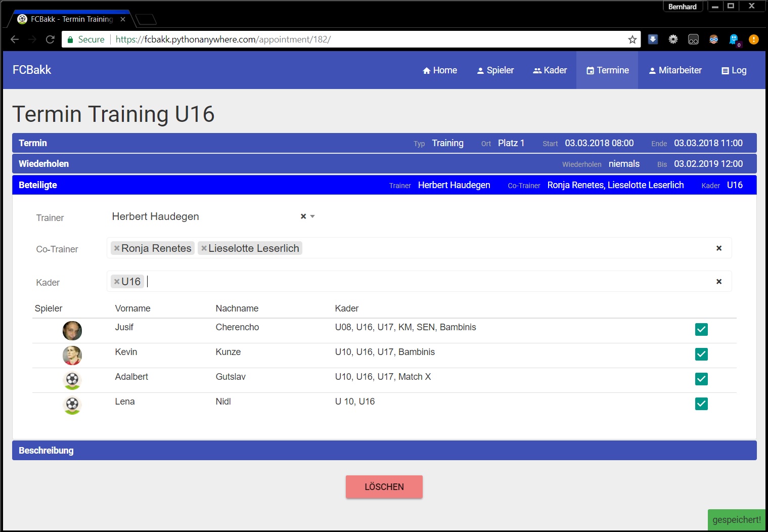Click the FCBakk brand link

(32, 70)
